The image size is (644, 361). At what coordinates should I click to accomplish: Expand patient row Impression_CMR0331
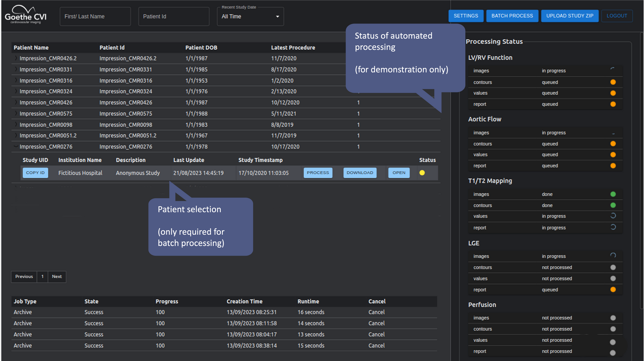pos(16,69)
